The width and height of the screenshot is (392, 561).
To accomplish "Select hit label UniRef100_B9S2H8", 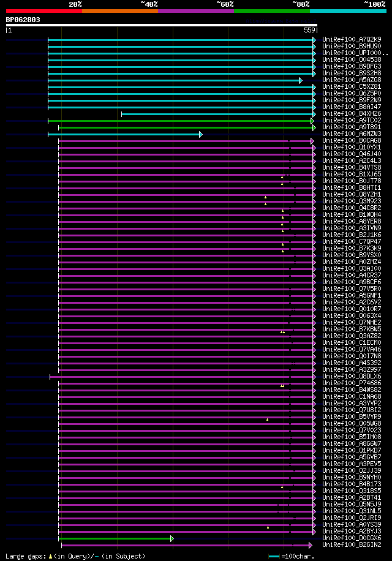I will pos(352,73).
